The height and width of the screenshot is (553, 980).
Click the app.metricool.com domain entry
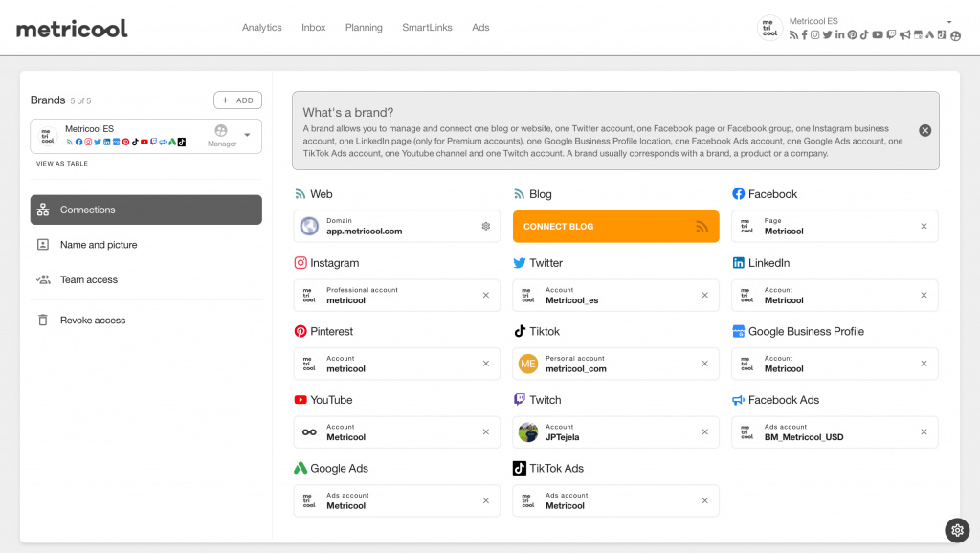point(397,226)
